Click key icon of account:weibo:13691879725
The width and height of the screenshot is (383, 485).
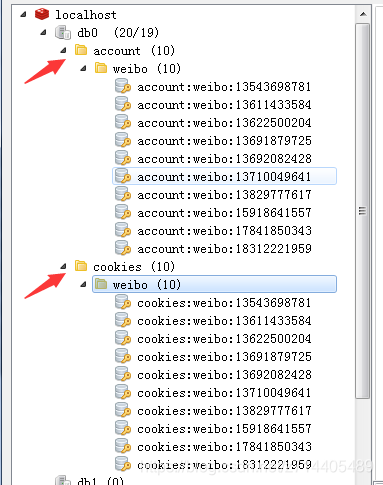(123, 140)
